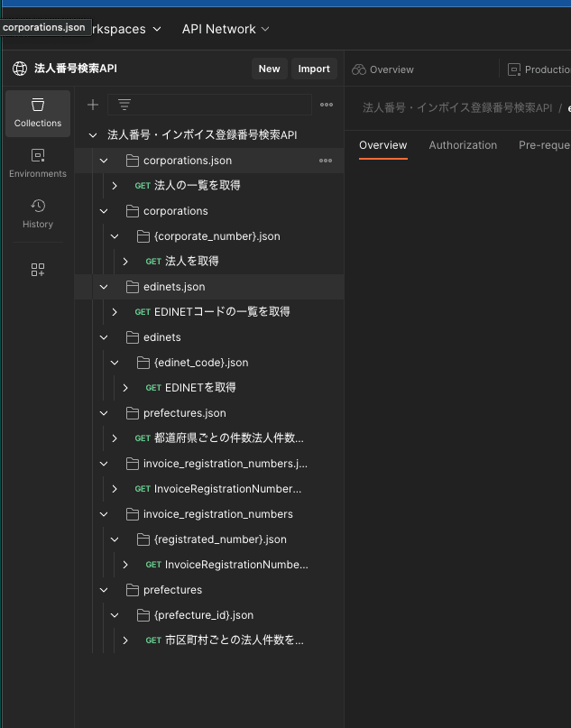Image resolution: width=571 pixels, height=728 pixels.
Task: Collapse the edinets.json folder chevron
Action: (104, 287)
